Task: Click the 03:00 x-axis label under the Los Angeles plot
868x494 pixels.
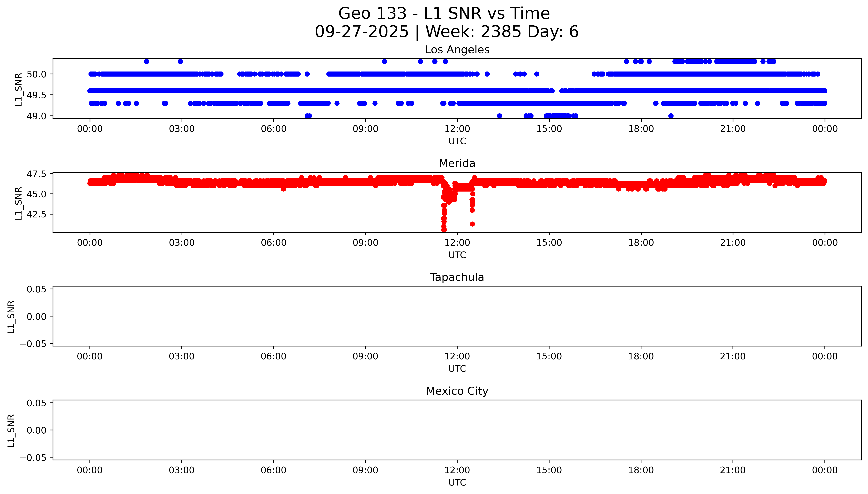Action: click(182, 129)
